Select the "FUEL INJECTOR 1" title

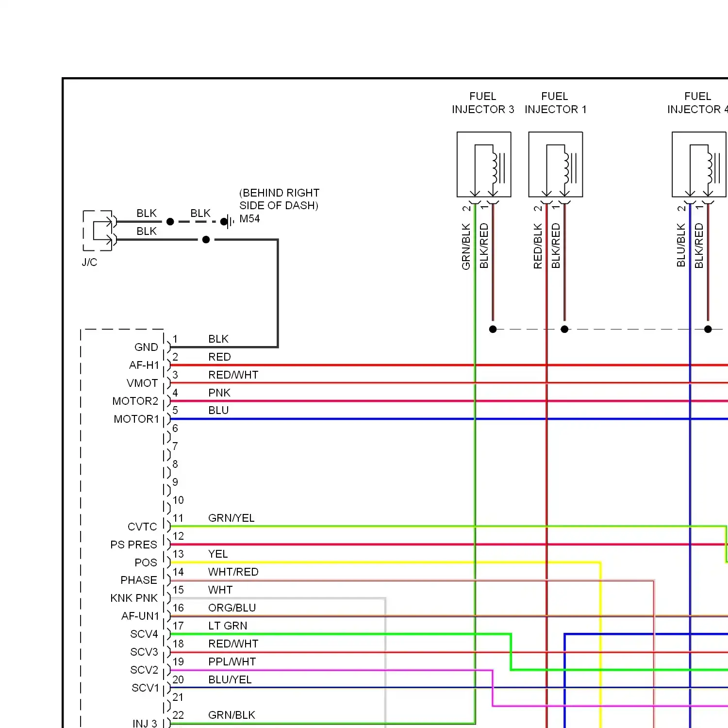point(555,103)
